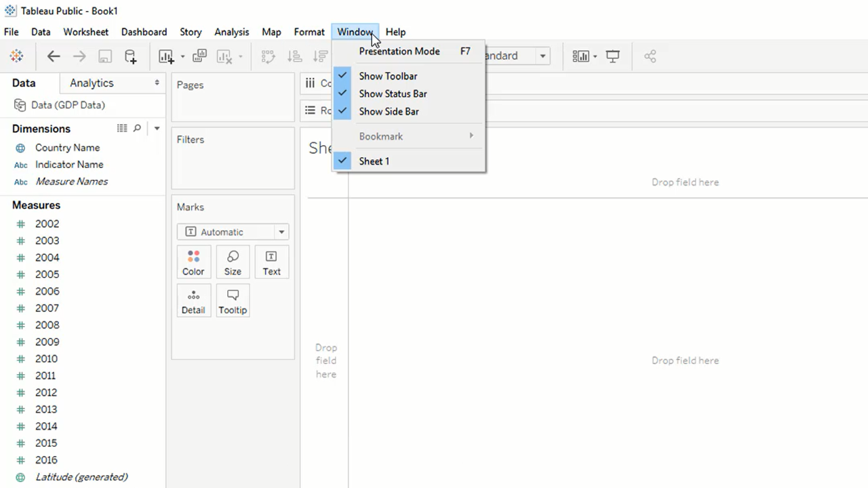The width and height of the screenshot is (868, 488).
Task: Click the New Worksheet toolbar icon
Action: pos(166,56)
